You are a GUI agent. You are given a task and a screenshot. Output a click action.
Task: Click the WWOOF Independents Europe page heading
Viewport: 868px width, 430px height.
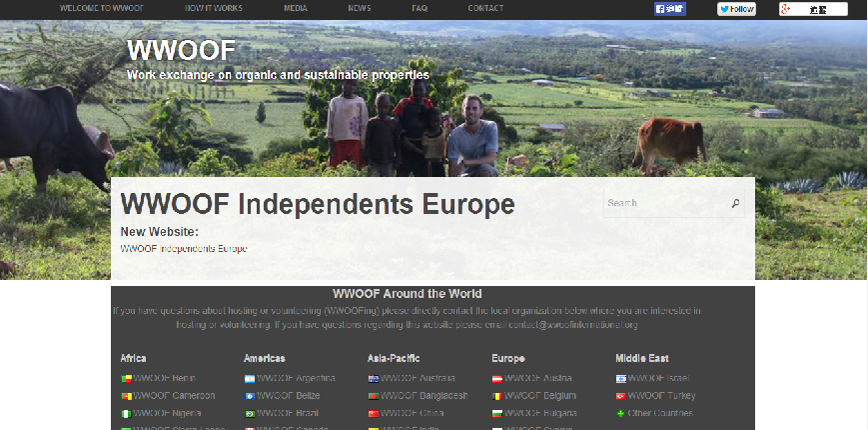pos(318,204)
